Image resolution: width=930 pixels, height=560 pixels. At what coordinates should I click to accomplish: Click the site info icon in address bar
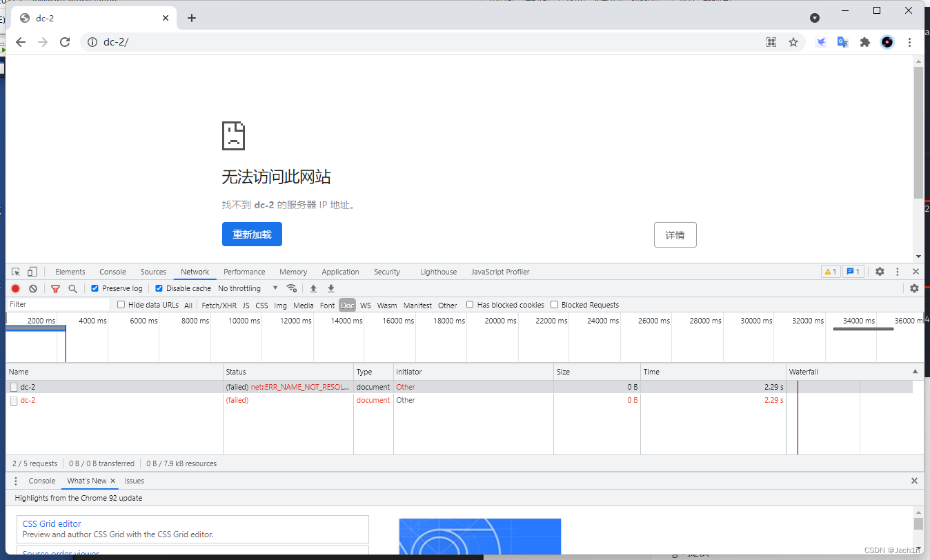pos(92,42)
